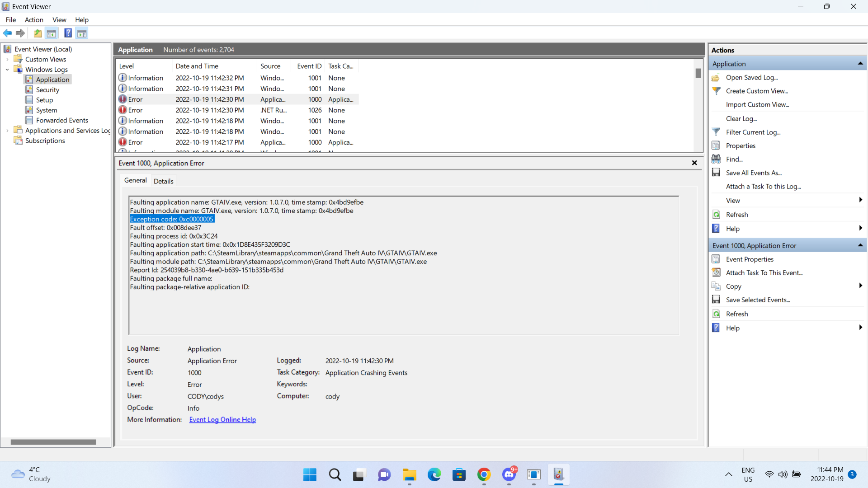
Task: Click the Save All Events As disk icon
Action: point(716,173)
